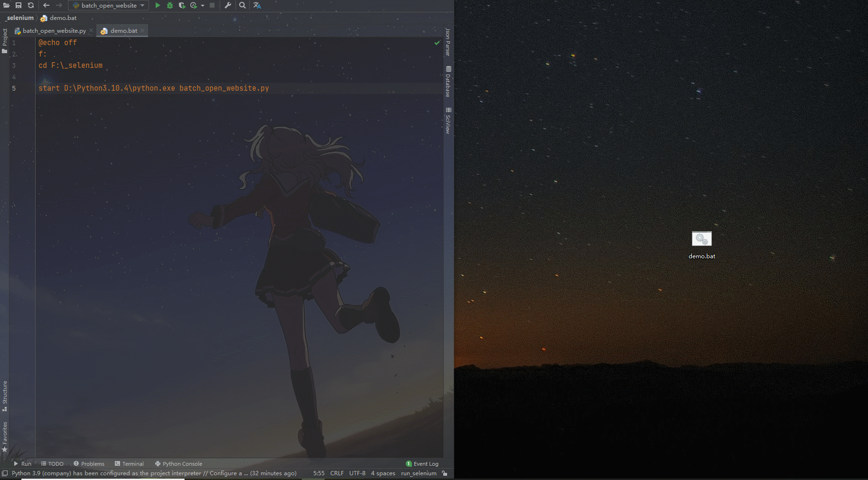Click line number 1 in the gutter
Image resolution: width=868 pixels, height=480 pixels.
[14, 43]
